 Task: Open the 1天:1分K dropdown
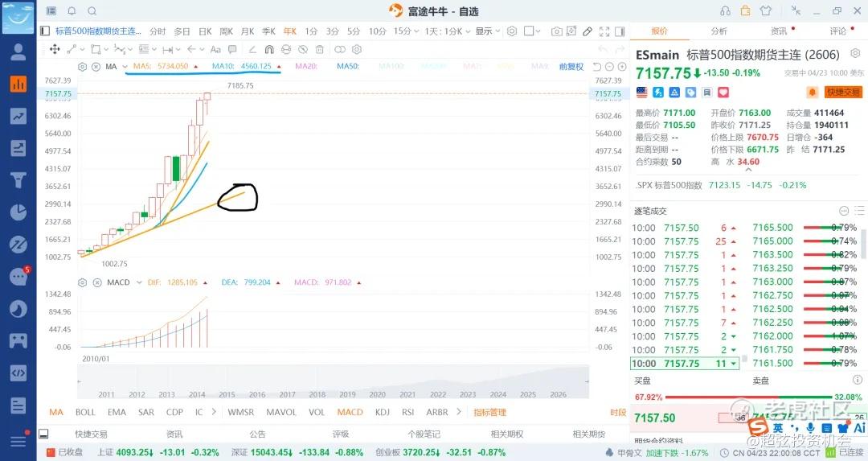(x=448, y=31)
